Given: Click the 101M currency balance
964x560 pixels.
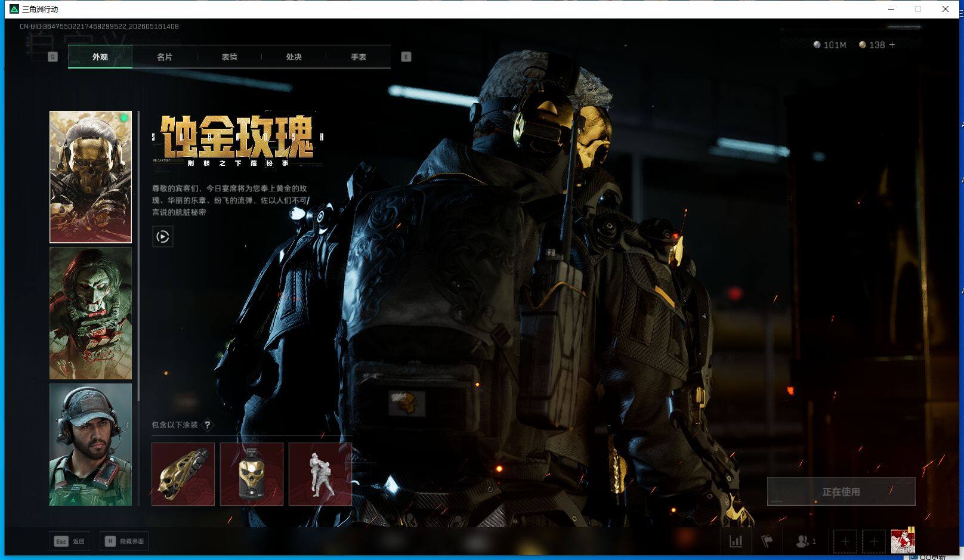Looking at the screenshot, I should click(x=830, y=45).
